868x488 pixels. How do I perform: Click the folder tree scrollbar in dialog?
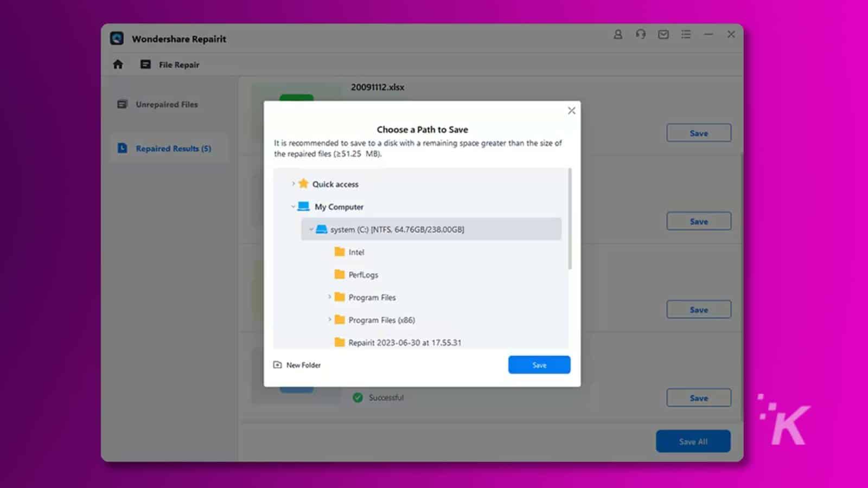(x=570, y=219)
